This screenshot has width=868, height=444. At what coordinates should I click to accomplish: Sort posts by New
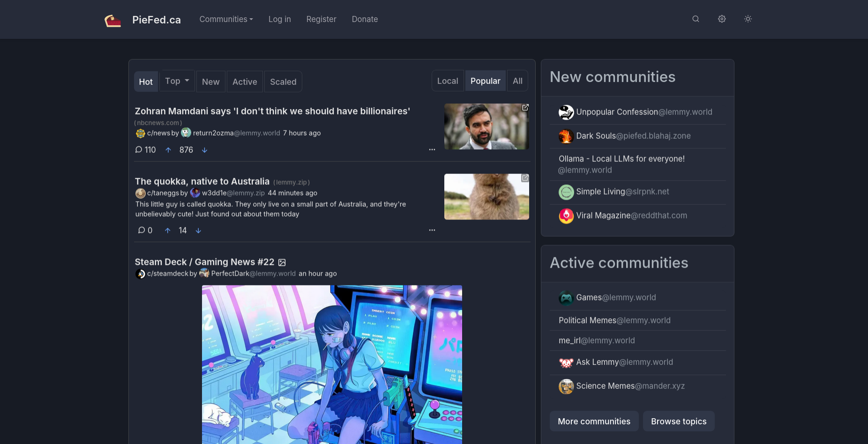[210, 82]
